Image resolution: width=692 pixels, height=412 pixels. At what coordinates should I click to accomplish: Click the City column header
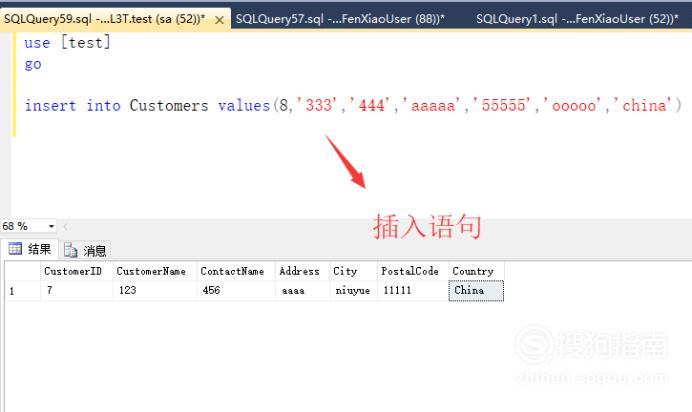point(354,271)
